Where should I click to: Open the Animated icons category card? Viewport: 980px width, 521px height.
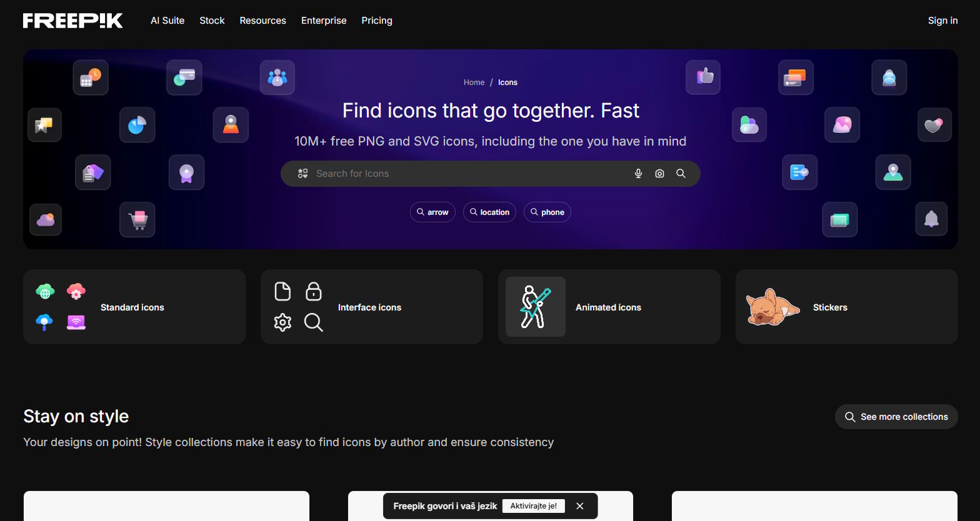click(x=609, y=307)
